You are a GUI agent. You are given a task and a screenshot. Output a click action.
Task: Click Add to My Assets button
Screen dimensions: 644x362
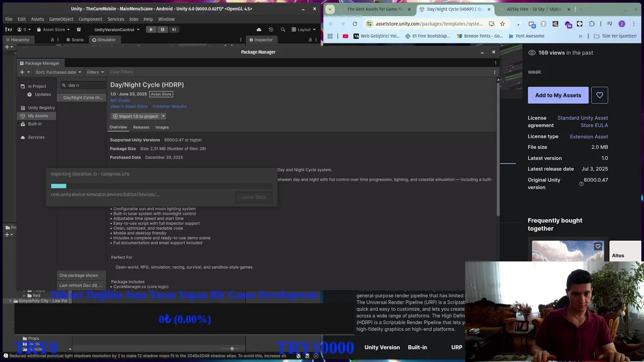pyautogui.click(x=558, y=95)
